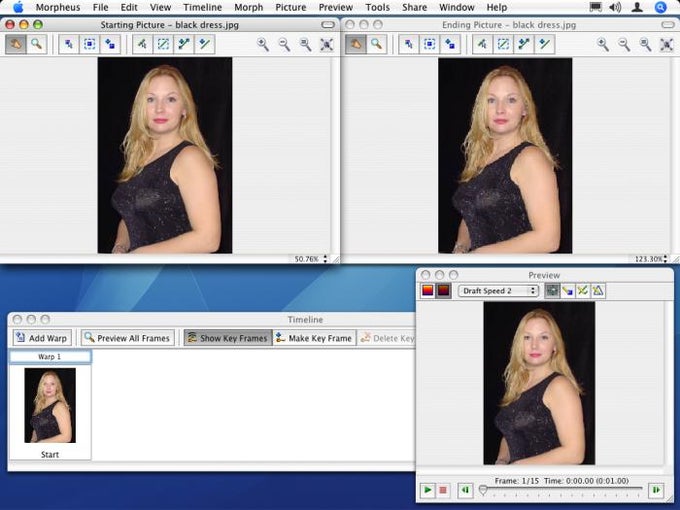
Task: Click the user account icon in menu bar
Action: [x=637, y=7]
